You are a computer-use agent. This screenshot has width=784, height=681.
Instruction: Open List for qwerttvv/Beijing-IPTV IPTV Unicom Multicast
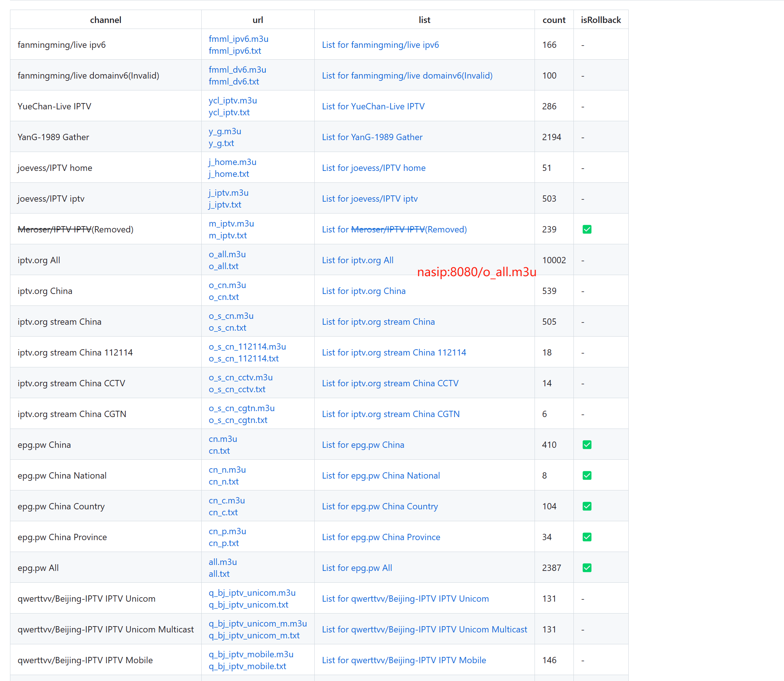point(424,630)
